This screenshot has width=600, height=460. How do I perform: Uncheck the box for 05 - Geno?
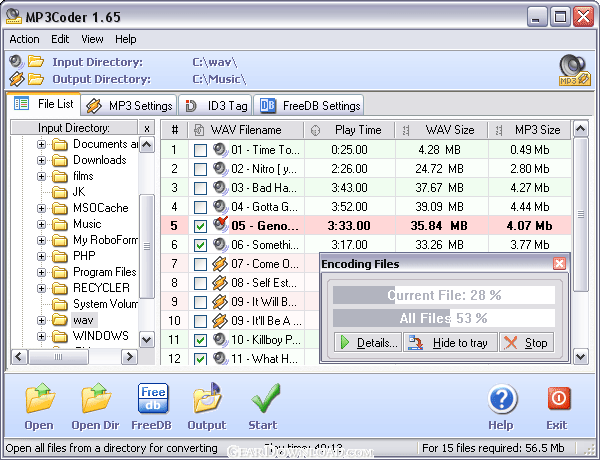pos(200,226)
